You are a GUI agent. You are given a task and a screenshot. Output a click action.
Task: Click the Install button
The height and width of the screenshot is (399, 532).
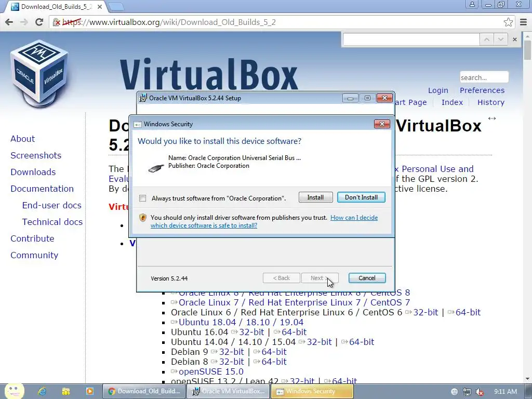(x=315, y=197)
